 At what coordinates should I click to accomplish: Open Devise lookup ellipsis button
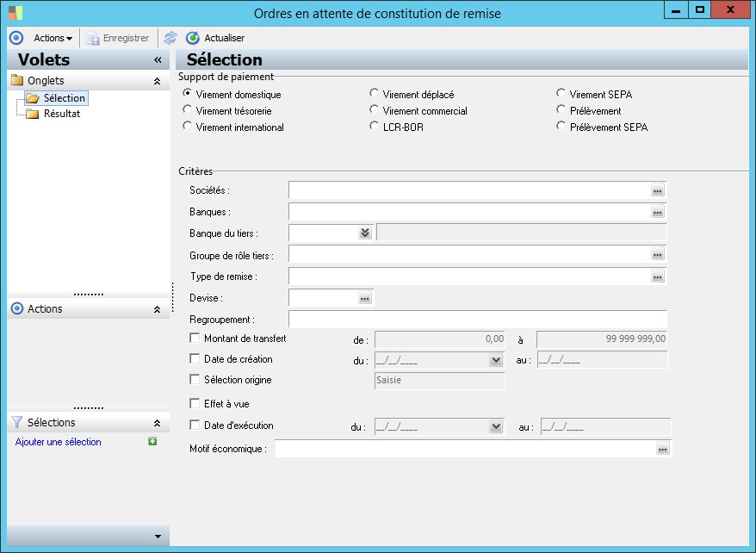coord(365,298)
